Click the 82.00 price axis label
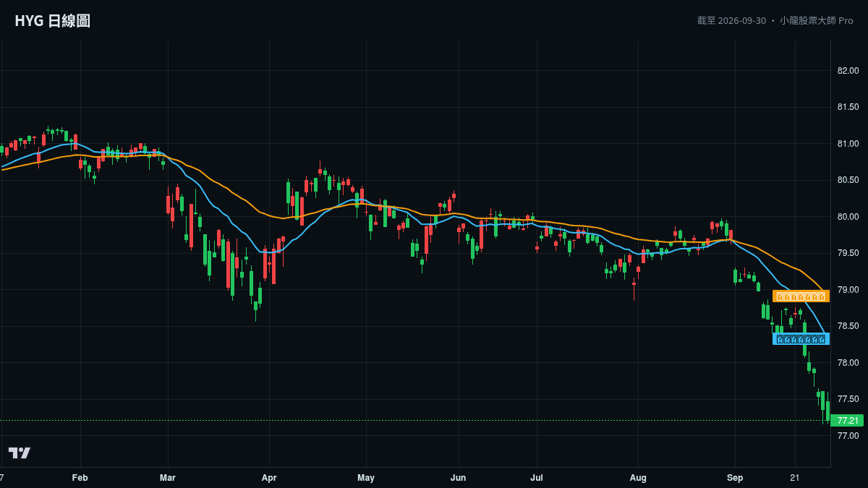 [x=848, y=71]
